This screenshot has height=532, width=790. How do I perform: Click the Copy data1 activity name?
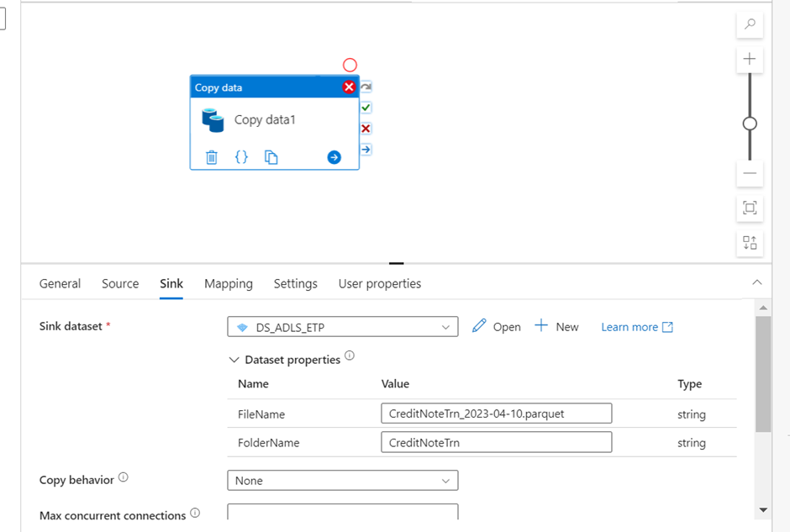pos(265,120)
